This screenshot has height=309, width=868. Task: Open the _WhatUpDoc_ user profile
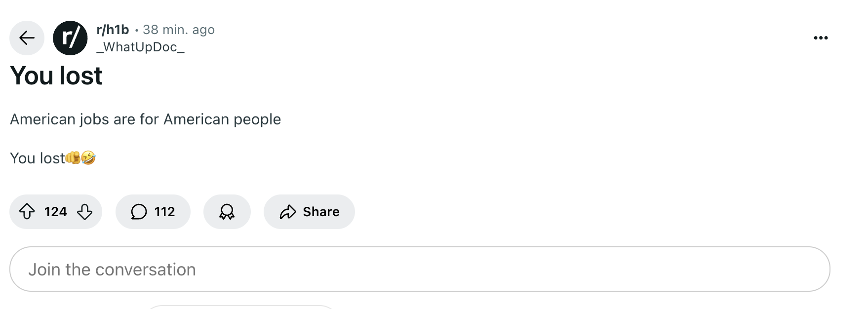pyautogui.click(x=141, y=47)
